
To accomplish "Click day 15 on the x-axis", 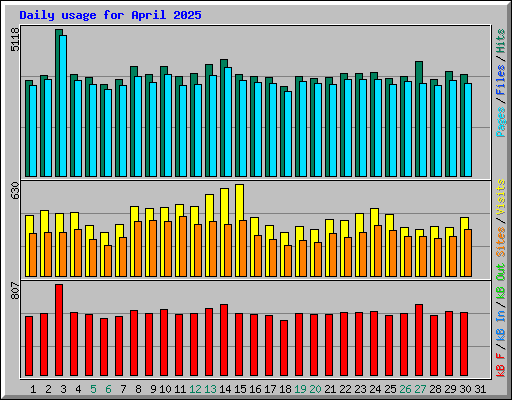I will coord(240,389).
